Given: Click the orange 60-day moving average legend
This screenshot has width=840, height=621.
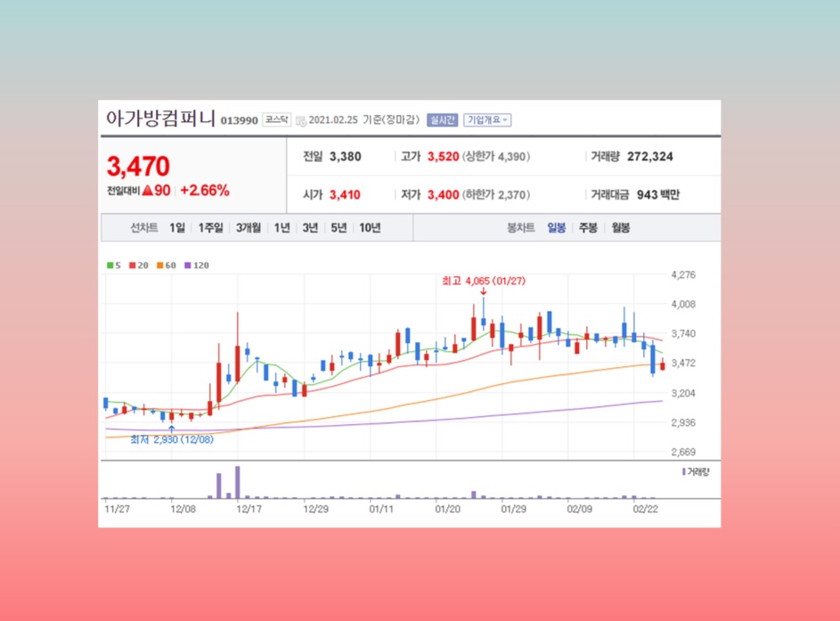Looking at the screenshot, I should click(x=167, y=266).
